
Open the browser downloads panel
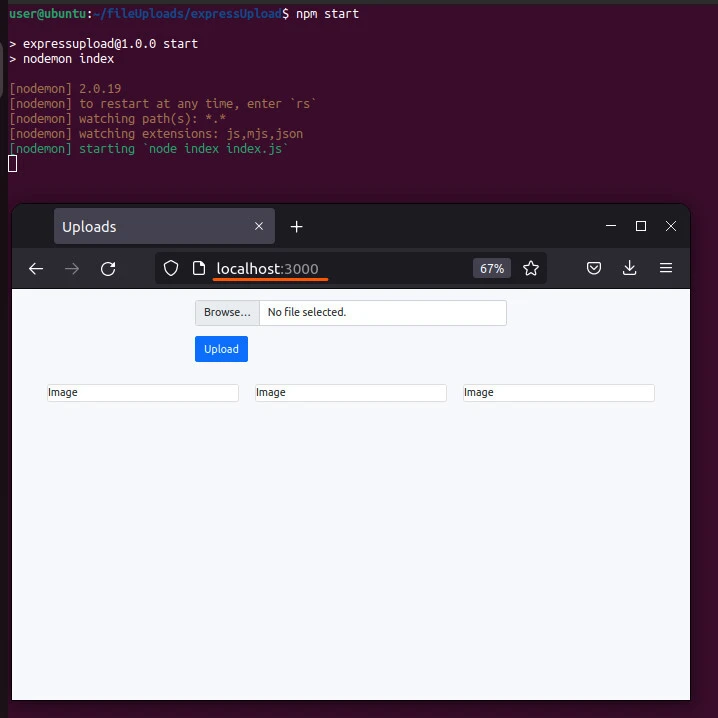click(630, 268)
